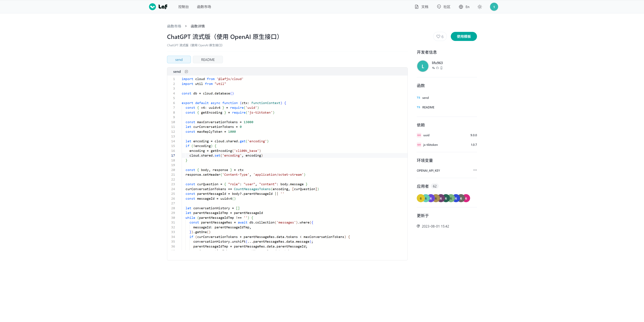644x322 pixels.
Task: Click the 'export default async function' code line
Action: 234,103
